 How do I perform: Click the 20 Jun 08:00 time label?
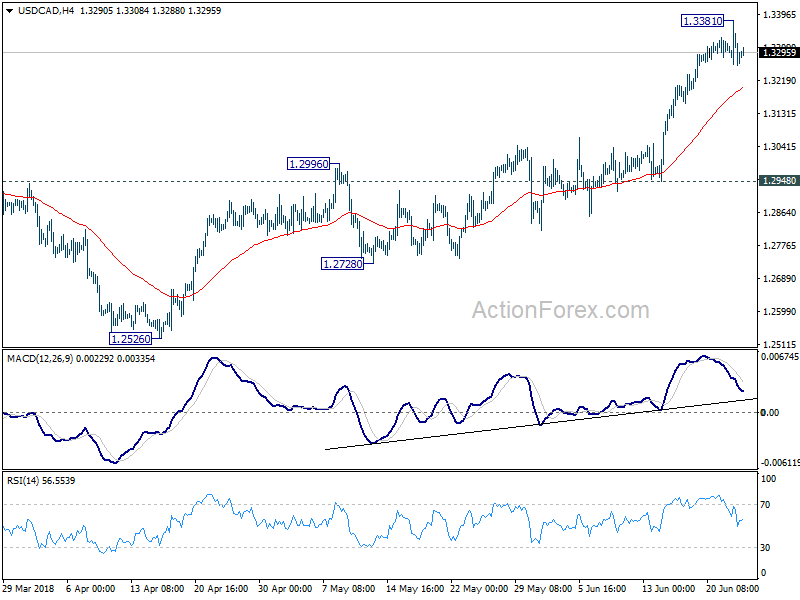coord(732,588)
